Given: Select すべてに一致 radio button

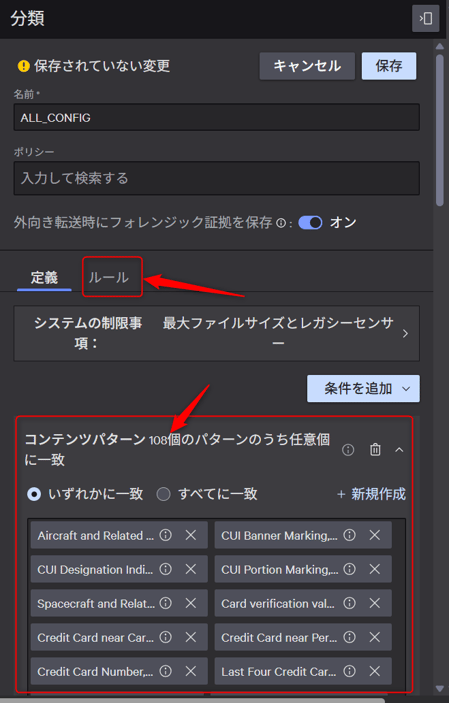Looking at the screenshot, I should tap(163, 494).
